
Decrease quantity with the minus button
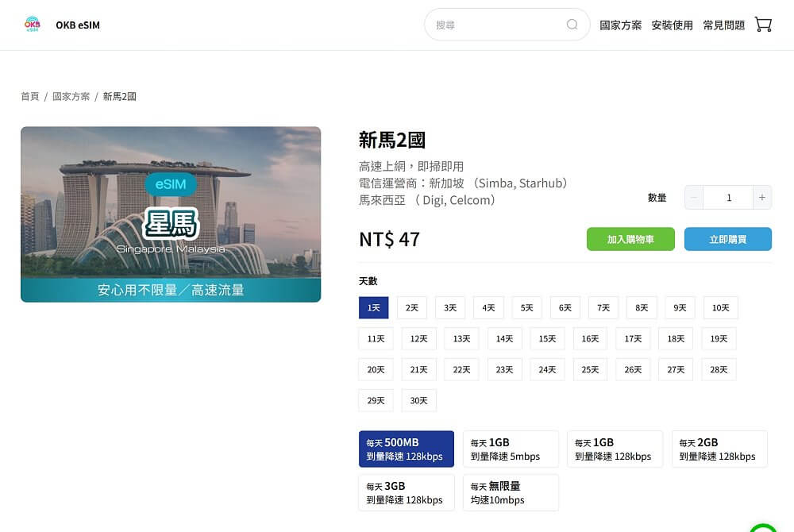[x=694, y=198]
